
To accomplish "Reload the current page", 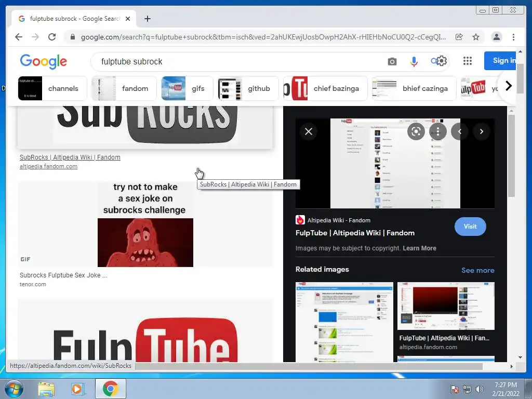I will click(52, 37).
